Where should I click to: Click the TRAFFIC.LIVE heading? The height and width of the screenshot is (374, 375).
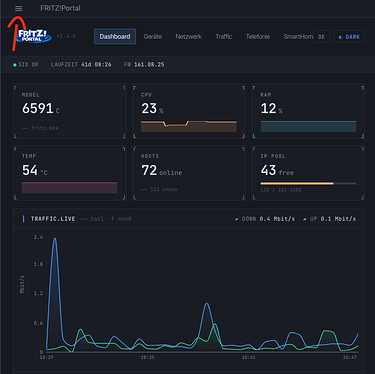53,219
